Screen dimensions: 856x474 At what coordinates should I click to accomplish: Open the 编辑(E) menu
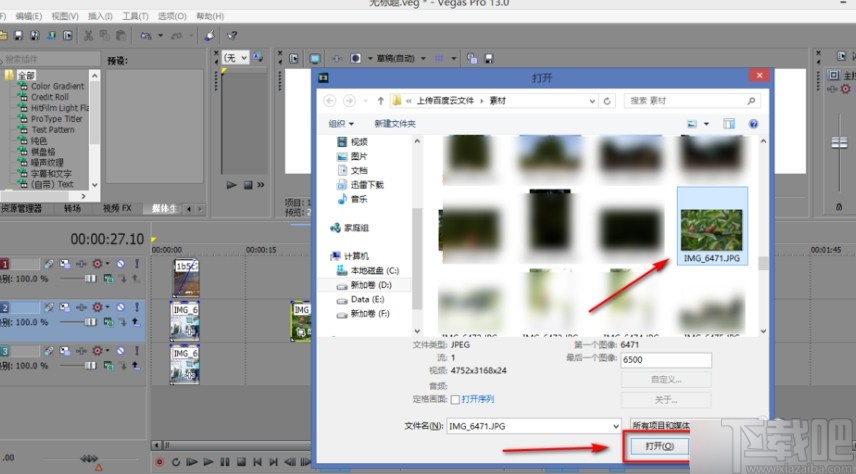(x=28, y=16)
